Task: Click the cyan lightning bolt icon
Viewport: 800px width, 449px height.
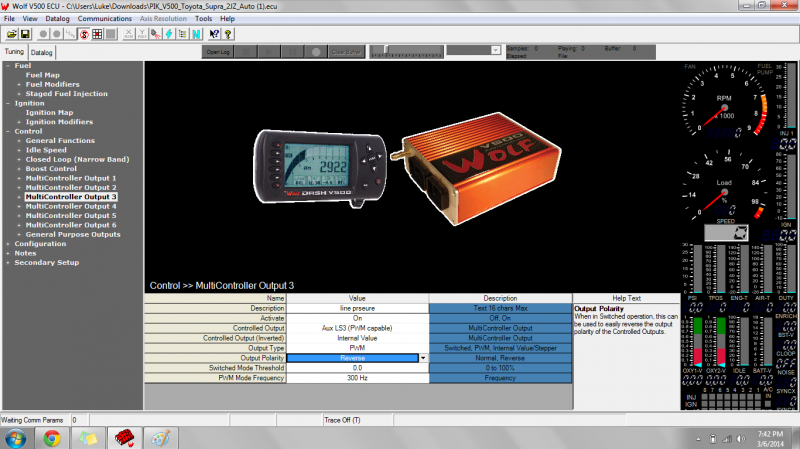Action: point(169,34)
